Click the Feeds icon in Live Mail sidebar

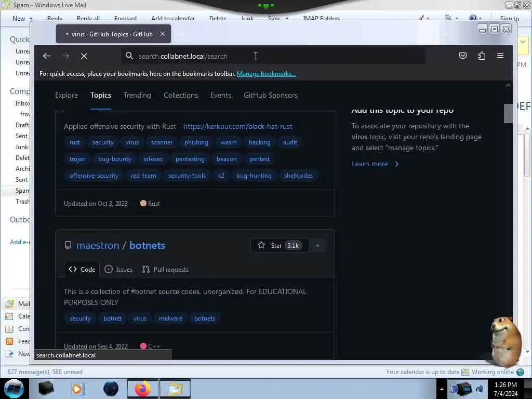[x=9, y=341]
